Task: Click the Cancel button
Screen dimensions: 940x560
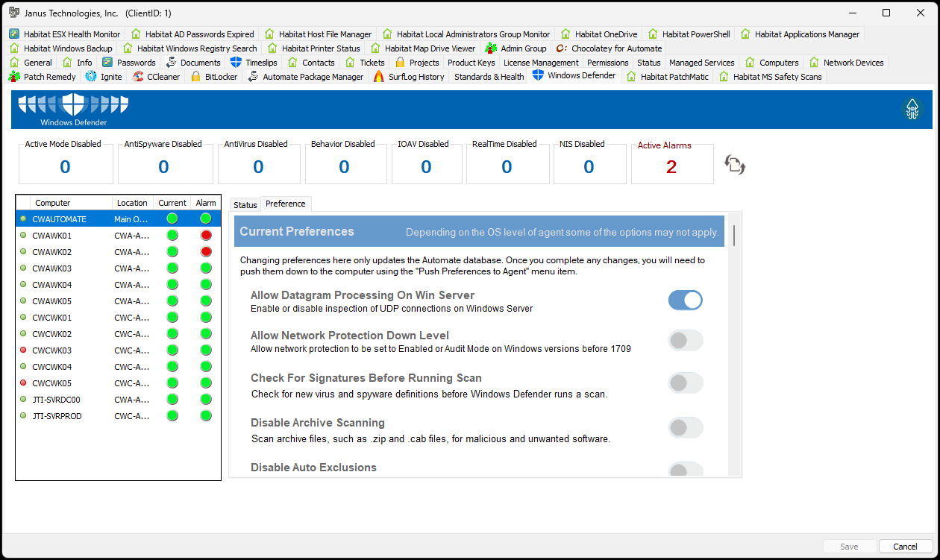Action: 906,547
